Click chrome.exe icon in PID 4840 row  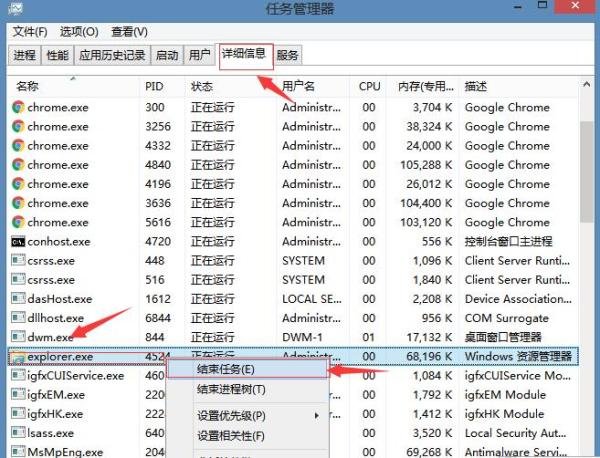18,165
